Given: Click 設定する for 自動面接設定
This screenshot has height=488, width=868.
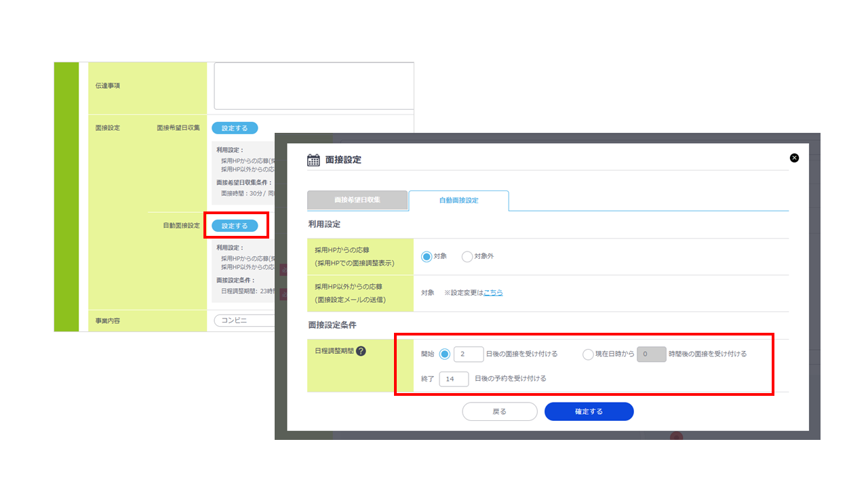Looking at the screenshot, I should click(235, 226).
